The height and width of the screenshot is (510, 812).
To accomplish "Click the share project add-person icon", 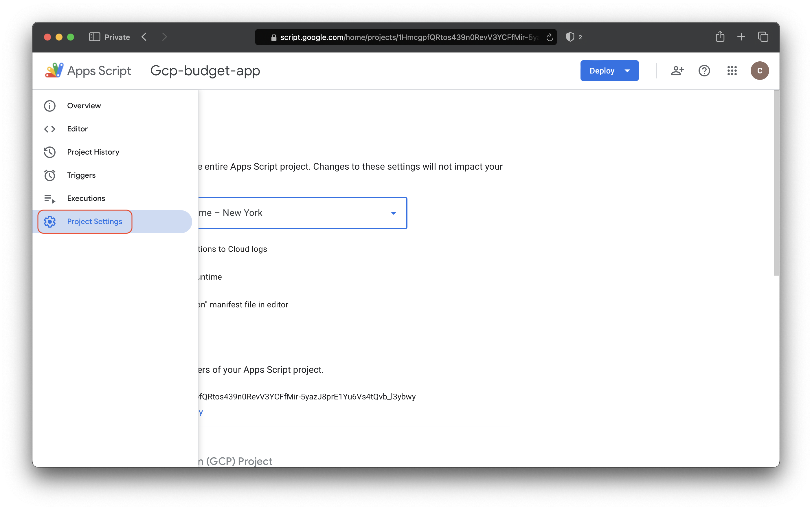I will [677, 71].
